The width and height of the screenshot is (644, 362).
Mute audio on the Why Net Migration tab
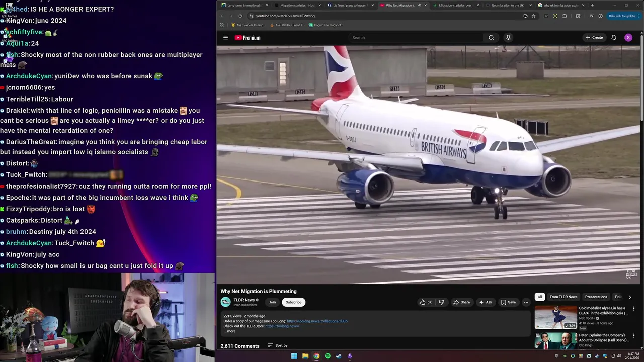(x=419, y=5)
